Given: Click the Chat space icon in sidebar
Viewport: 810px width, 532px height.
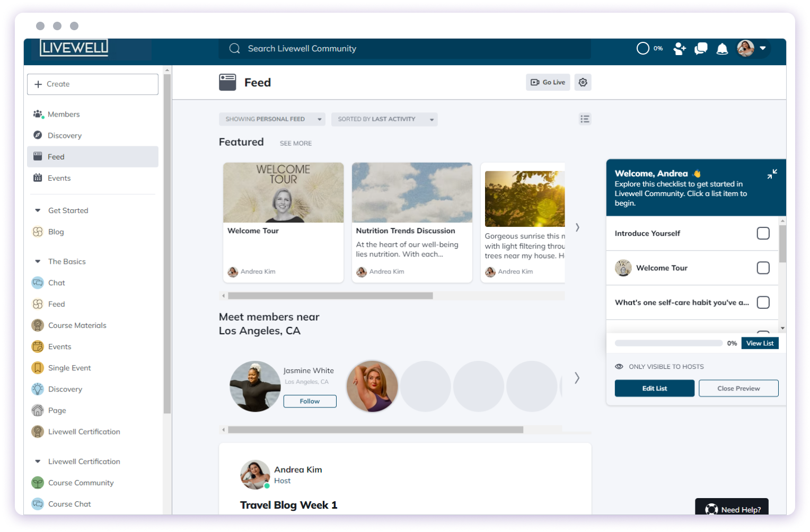Looking at the screenshot, I should [38, 282].
